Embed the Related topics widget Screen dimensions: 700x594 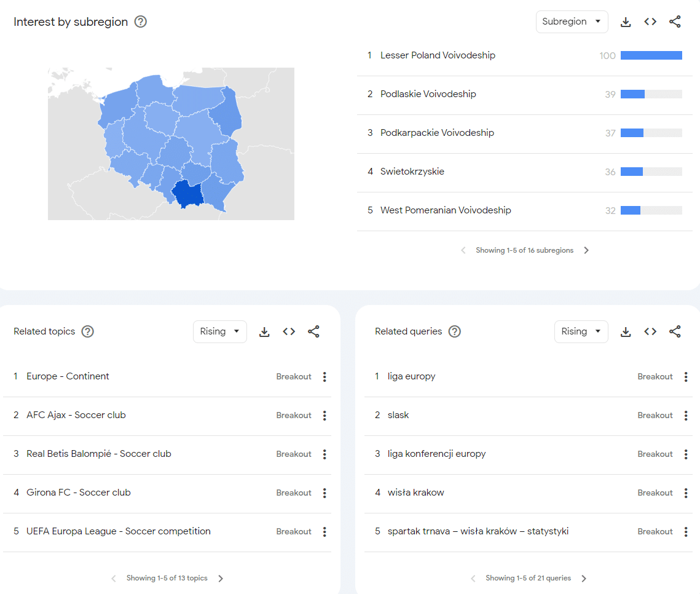(289, 331)
